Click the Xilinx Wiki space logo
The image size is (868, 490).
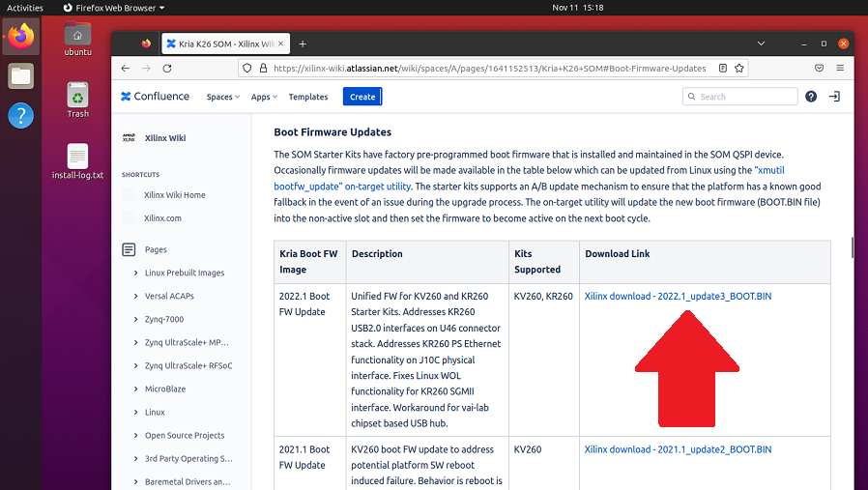tap(129, 138)
